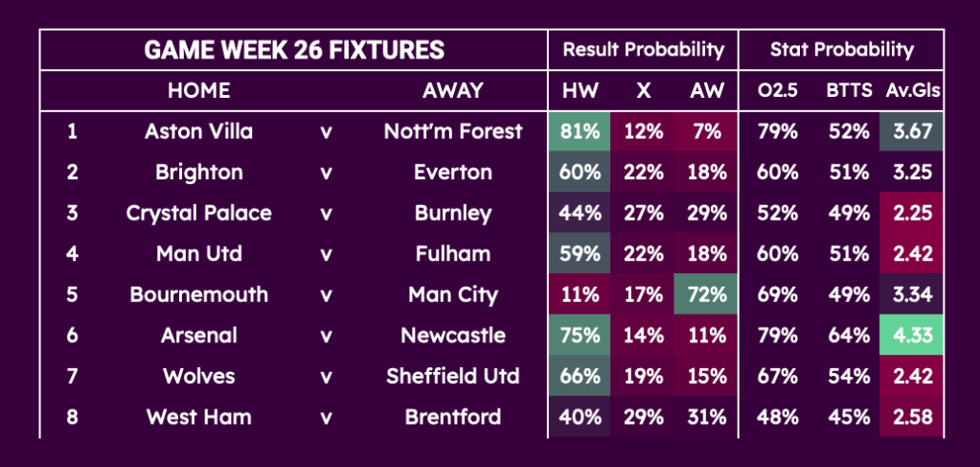
Task: Choose Sheffield Utd in the away column
Action: [453, 376]
